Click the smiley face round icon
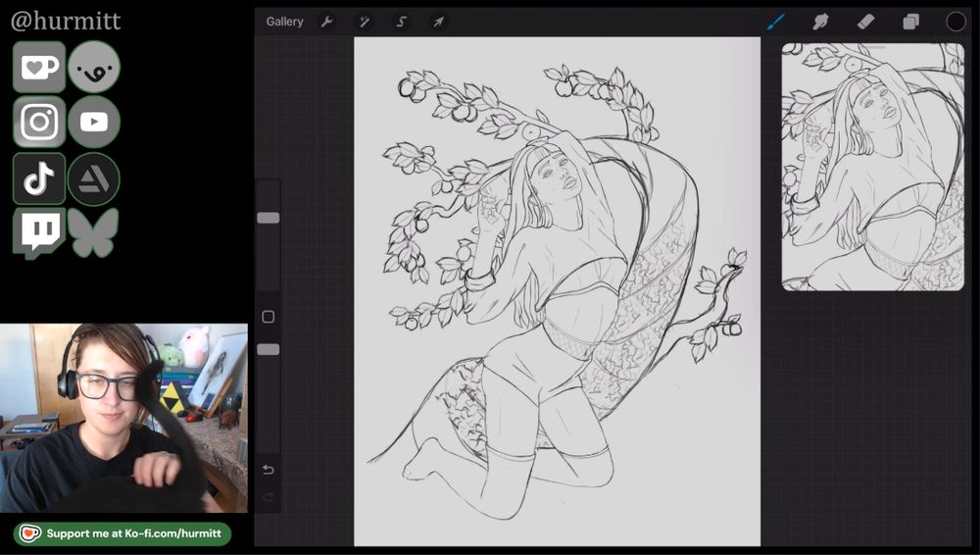The image size is (980, 555). click(94, 67)
